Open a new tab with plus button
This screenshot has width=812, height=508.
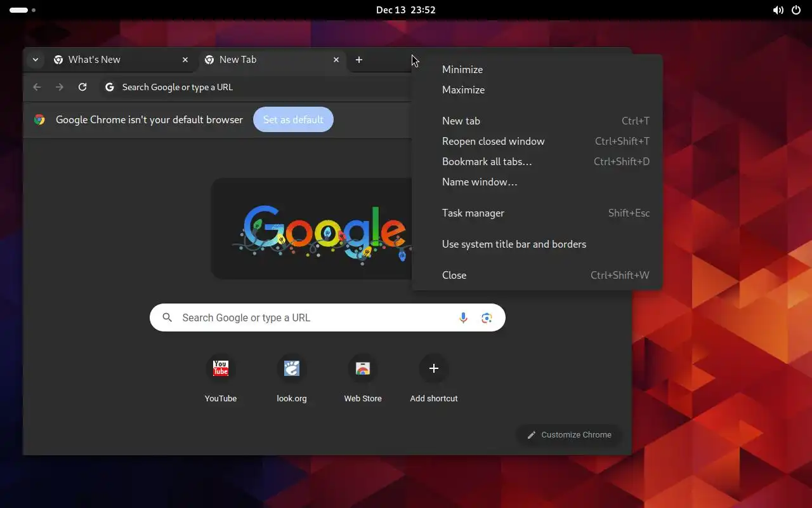pyautogui.click(x=359, y=60)
